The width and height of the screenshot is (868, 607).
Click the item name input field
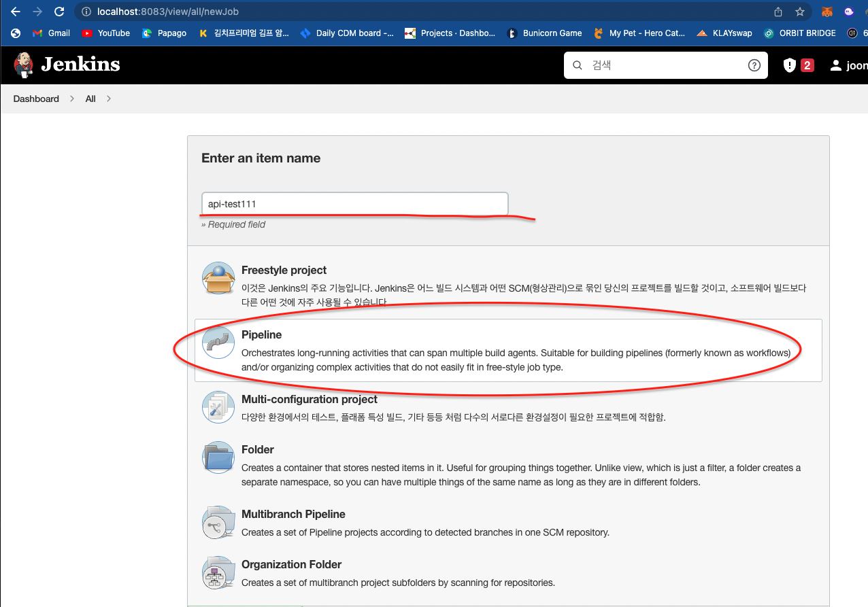coord(354,204)
